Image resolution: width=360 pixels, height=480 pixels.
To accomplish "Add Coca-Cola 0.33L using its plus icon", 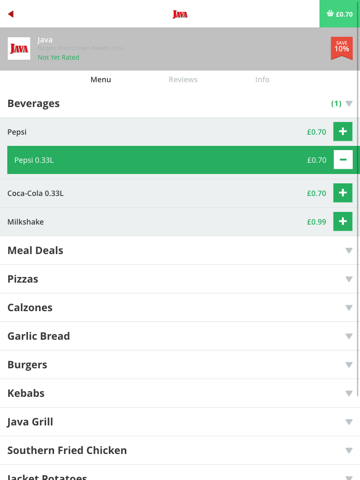I will (343, 193).
